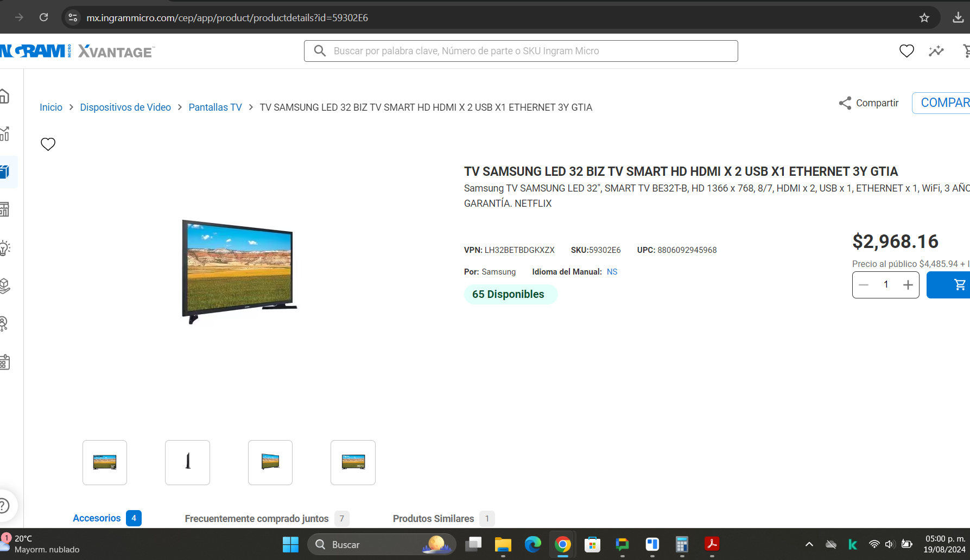Click the 65 Disponibles availability badge
The width and height of the screenshot is (970, 560).
(510, 294)
